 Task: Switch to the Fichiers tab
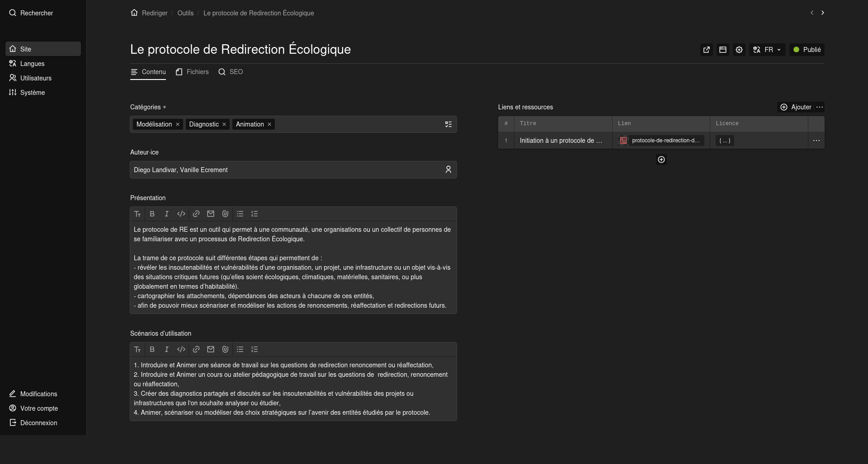(x=192, y=72)
